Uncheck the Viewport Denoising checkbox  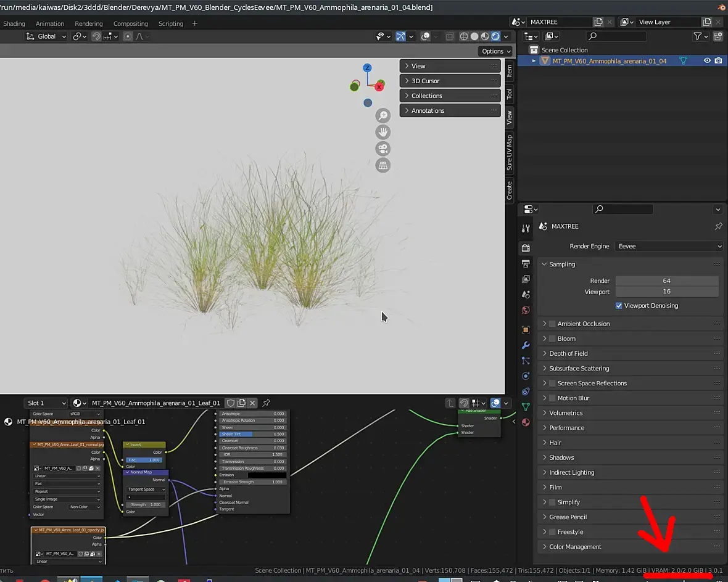pyautogui.click(x=619, y=306)
